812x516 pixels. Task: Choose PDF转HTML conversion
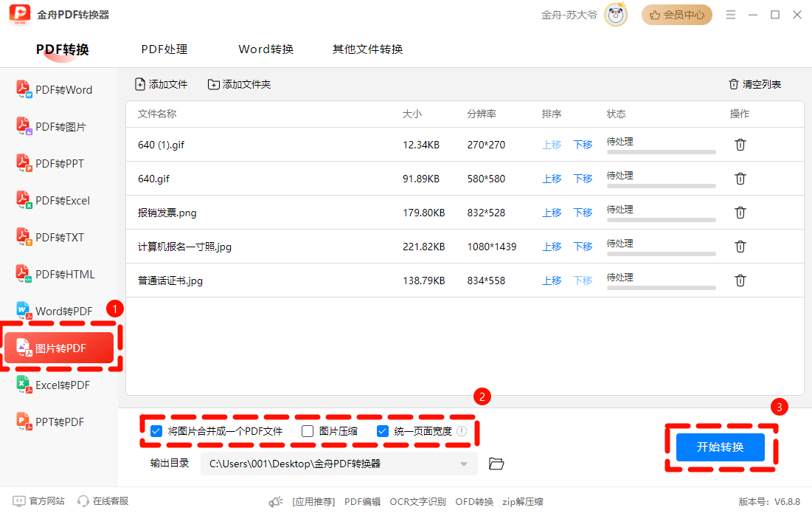(x=55, y=274)
